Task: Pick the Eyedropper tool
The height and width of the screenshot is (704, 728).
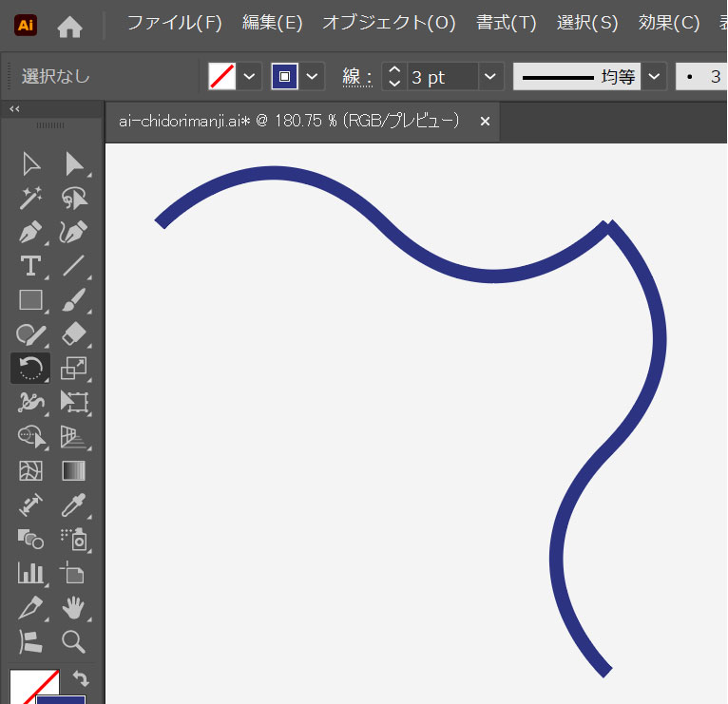Action: coord(73,504)
